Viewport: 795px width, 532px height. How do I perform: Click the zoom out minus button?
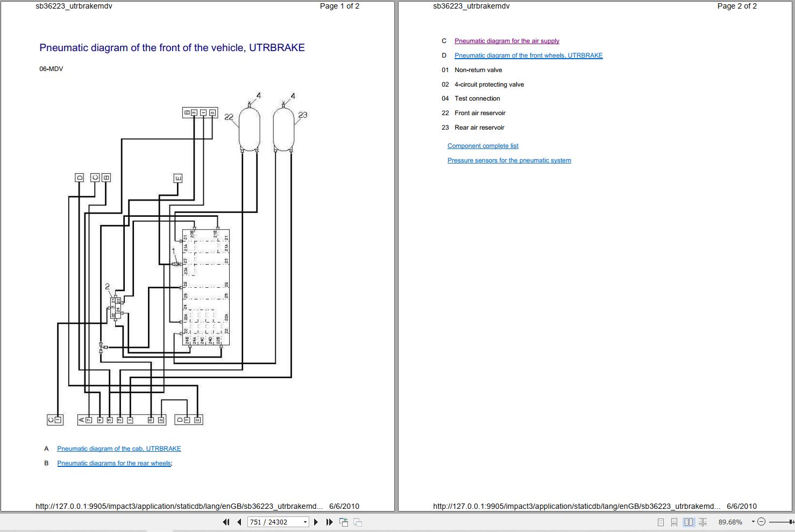click(761, 522)
